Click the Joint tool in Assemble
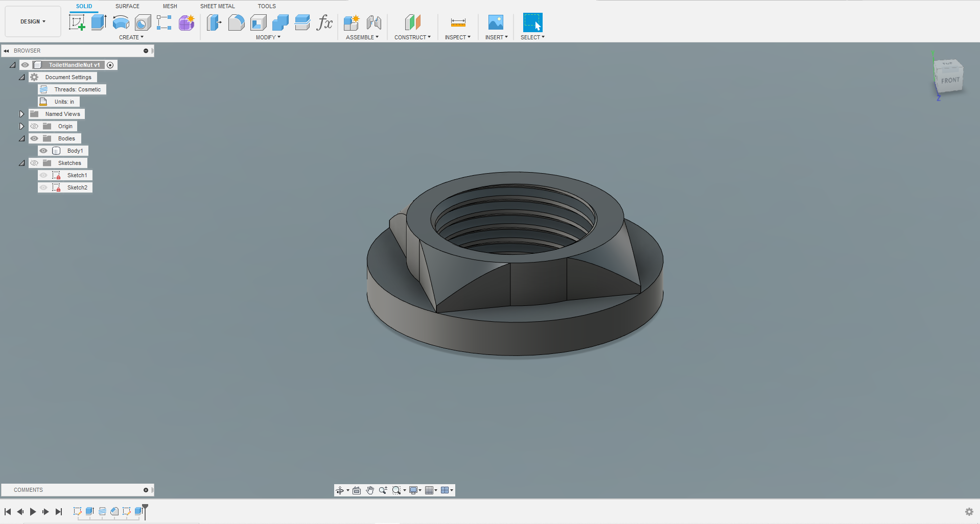980x524 pixels. (374, 22)
